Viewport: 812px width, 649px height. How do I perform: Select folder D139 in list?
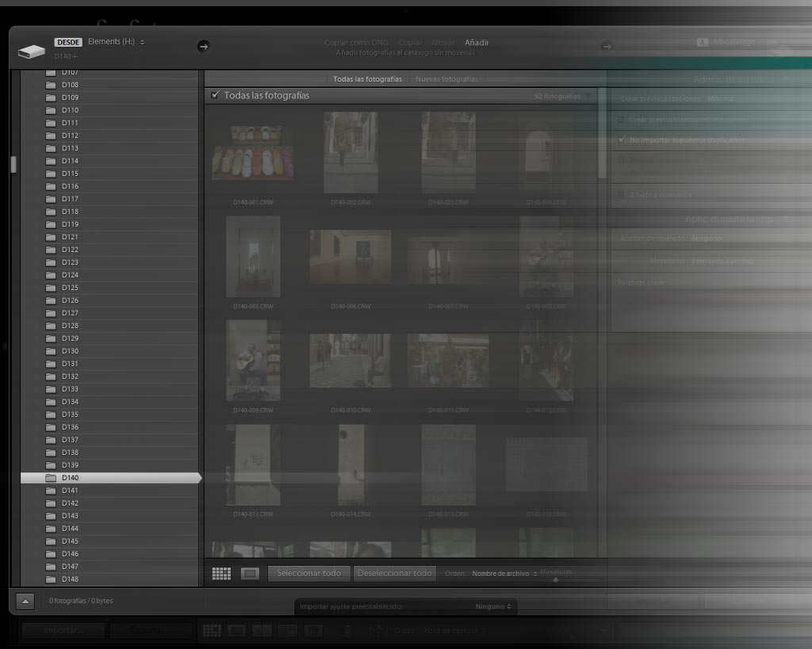(109, 465)
